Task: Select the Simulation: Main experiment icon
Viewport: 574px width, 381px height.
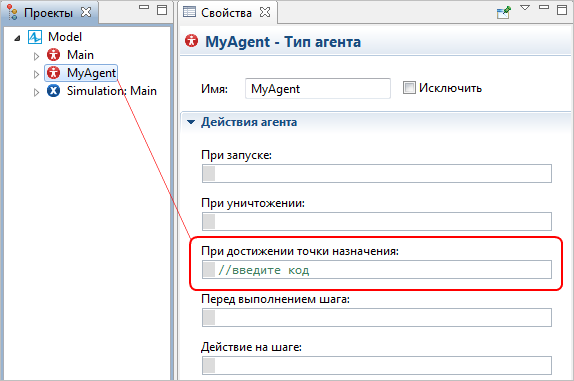Action: click(53, 90)
